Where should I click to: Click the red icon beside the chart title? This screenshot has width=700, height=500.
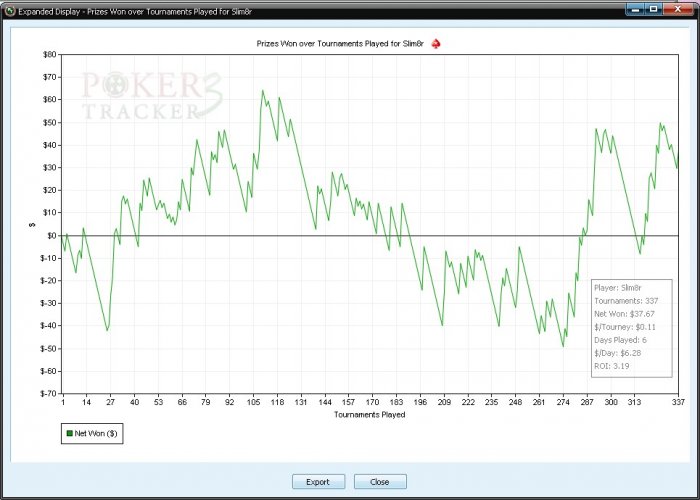[x=435, y=44]
